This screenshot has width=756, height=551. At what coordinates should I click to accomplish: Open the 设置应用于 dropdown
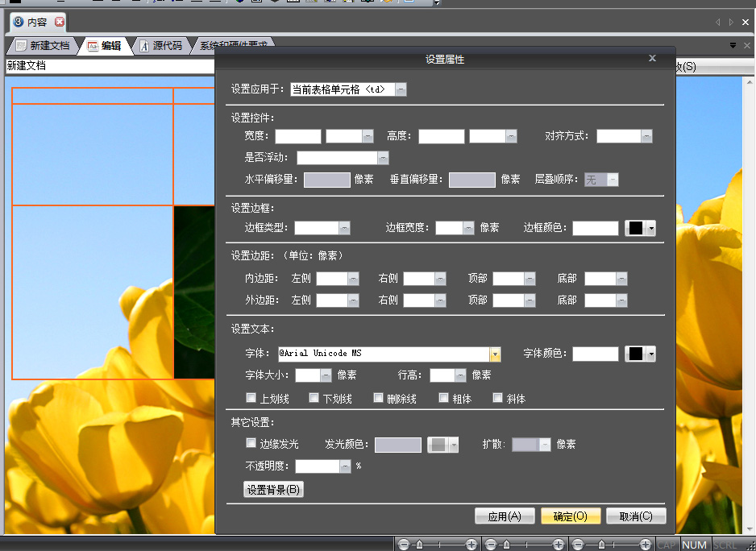coord(401,89)
